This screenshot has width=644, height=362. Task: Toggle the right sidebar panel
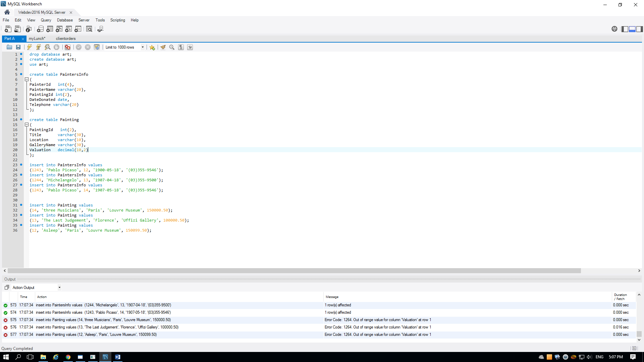coord(640,29)
